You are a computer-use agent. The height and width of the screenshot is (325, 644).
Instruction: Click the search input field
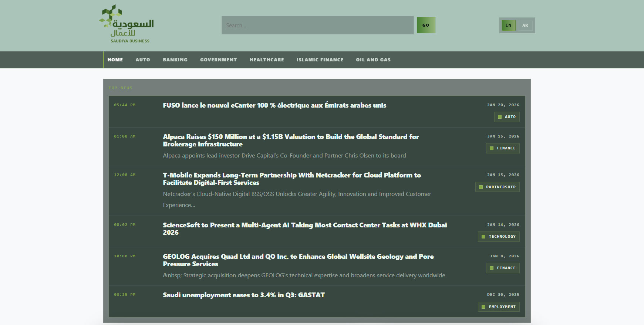point(317,26)
